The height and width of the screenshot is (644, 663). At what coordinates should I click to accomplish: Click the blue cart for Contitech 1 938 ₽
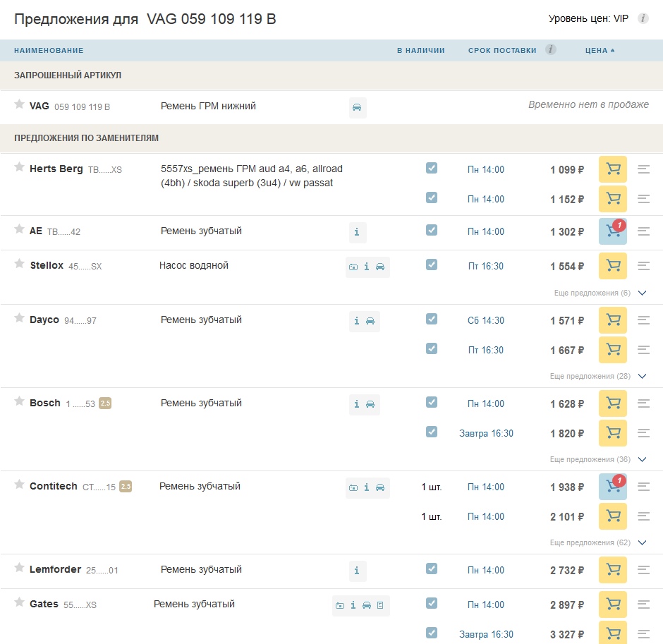(x=613, y=487)
